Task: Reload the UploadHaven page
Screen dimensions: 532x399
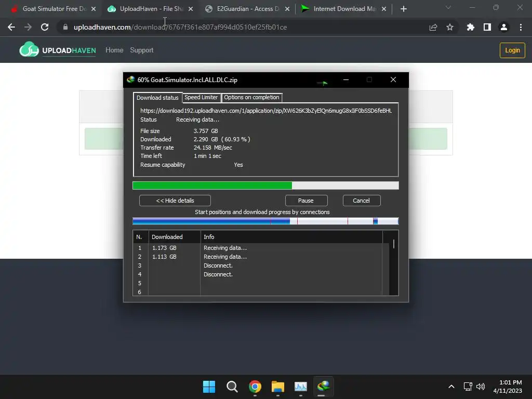Action: coord(45,27)
